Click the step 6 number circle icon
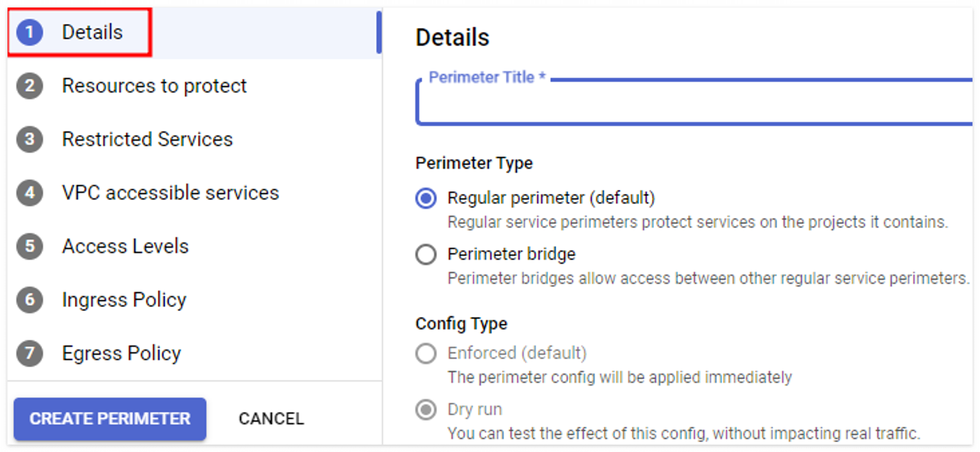Screen dimensions: 980x452 [29, 300]
